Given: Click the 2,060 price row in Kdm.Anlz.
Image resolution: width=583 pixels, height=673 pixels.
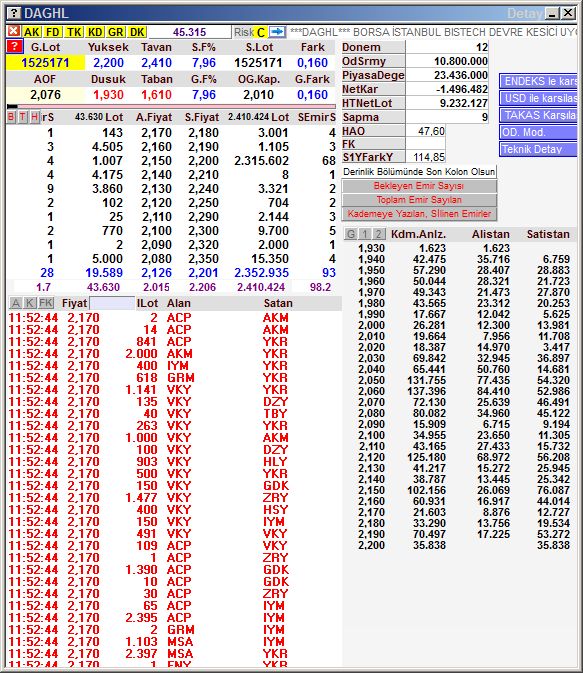Looking at the screenshot, I should coord(372,391).
